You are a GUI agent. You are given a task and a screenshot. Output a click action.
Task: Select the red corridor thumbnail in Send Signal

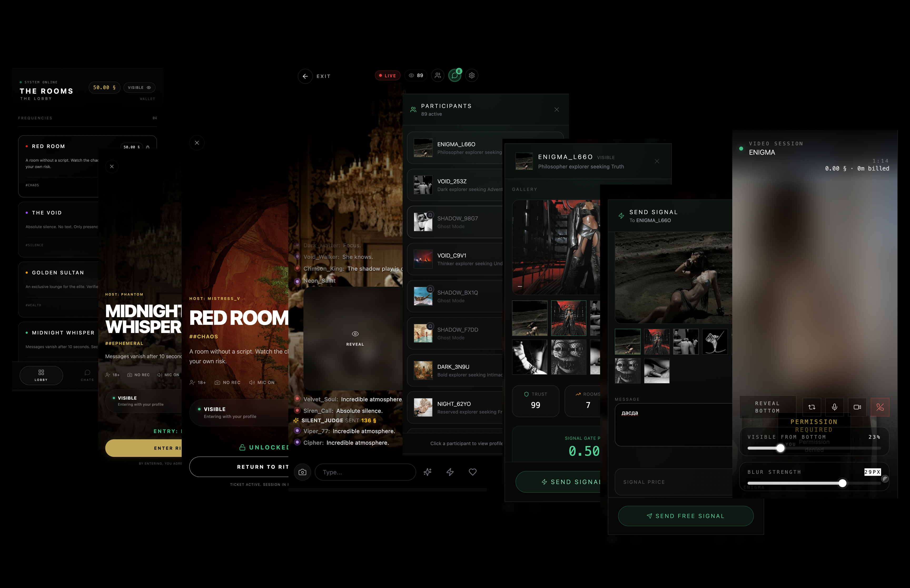click(x=656, y=342)
